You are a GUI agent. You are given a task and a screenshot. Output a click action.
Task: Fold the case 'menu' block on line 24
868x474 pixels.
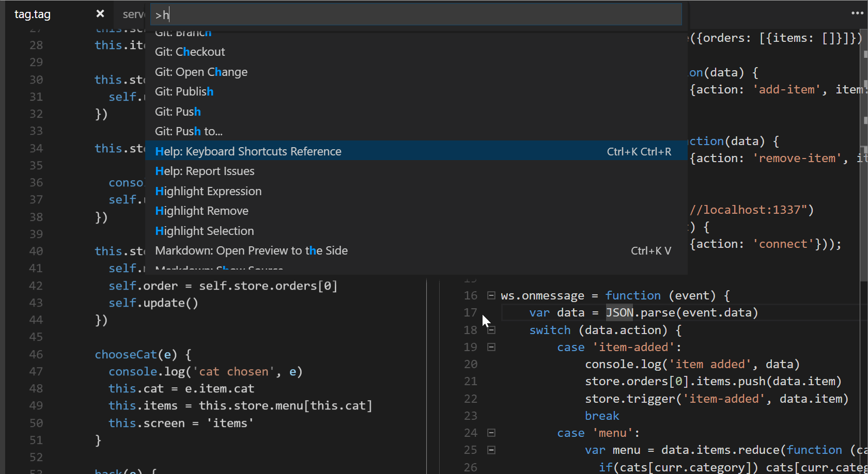[491, 433]
